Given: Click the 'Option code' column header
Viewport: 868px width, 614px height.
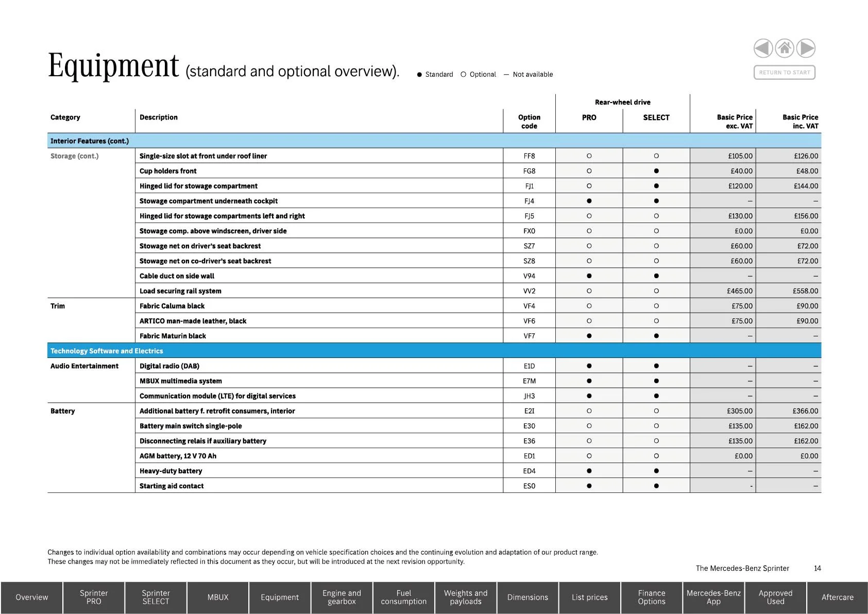Looking at the screenshot, I should click(x=529, y=122).
